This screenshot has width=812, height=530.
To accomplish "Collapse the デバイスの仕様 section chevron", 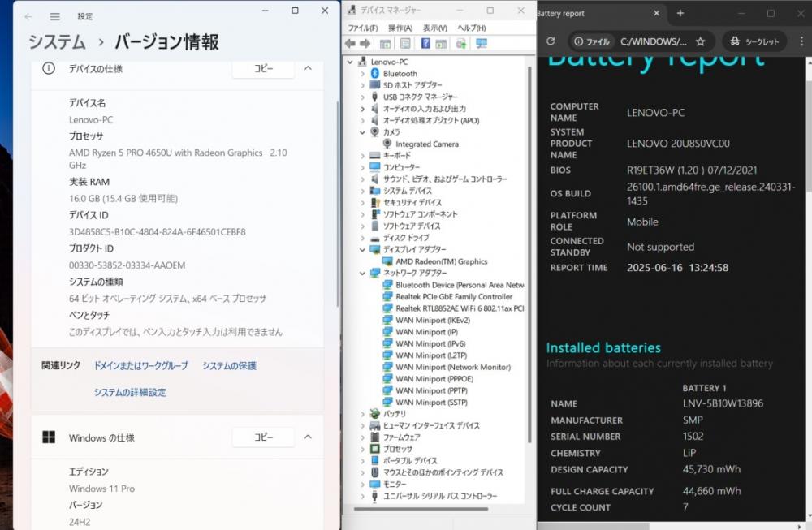I will coord(308,68).
